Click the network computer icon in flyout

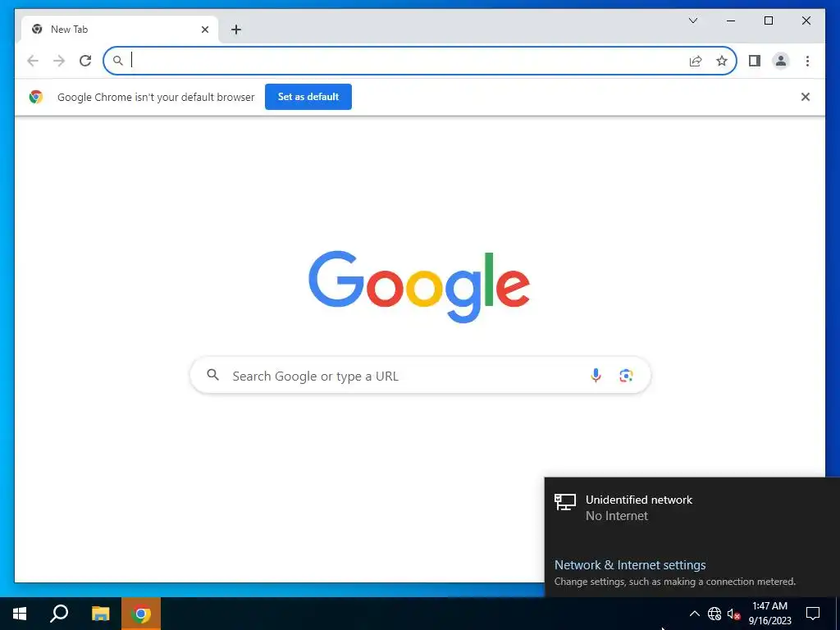point(564,503)
